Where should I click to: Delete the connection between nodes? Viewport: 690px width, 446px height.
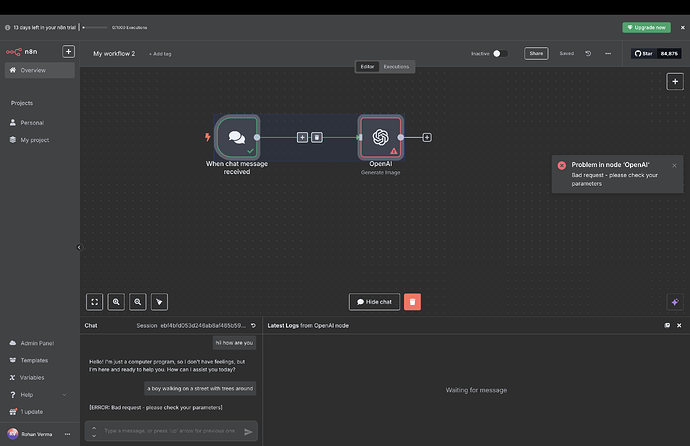(317, 137)
